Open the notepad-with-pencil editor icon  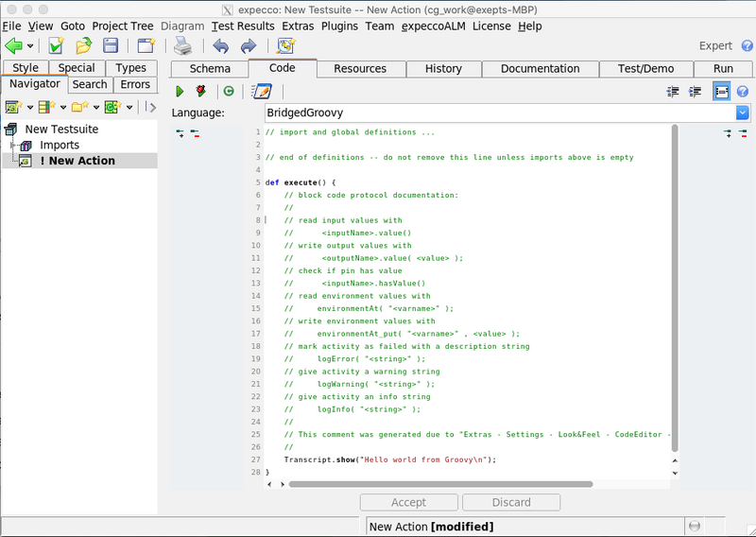[262, 91]
